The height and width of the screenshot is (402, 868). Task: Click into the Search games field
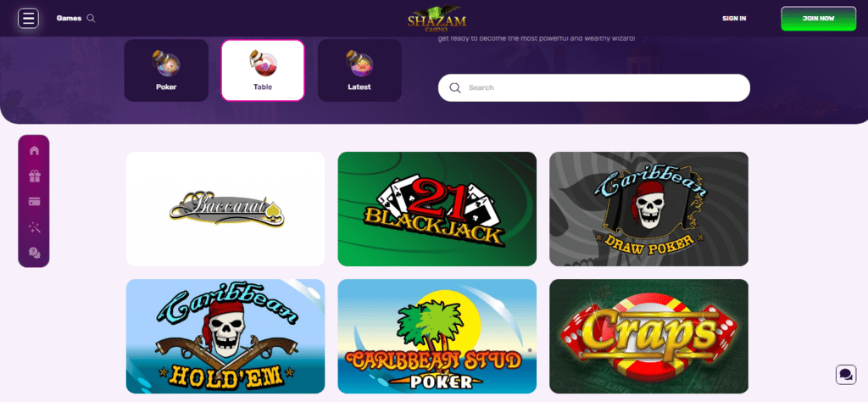pos(594,87)
